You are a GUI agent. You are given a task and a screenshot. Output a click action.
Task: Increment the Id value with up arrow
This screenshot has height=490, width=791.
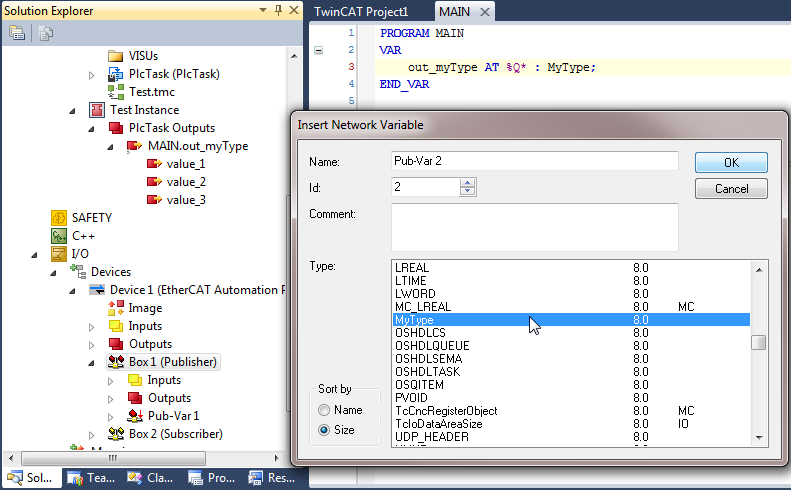click(x=468, y=183)
